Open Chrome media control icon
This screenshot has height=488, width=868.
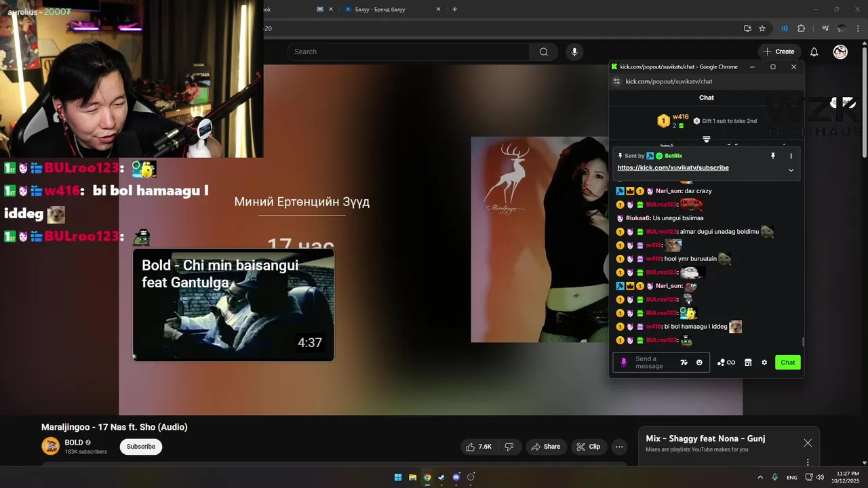point(825,28)
